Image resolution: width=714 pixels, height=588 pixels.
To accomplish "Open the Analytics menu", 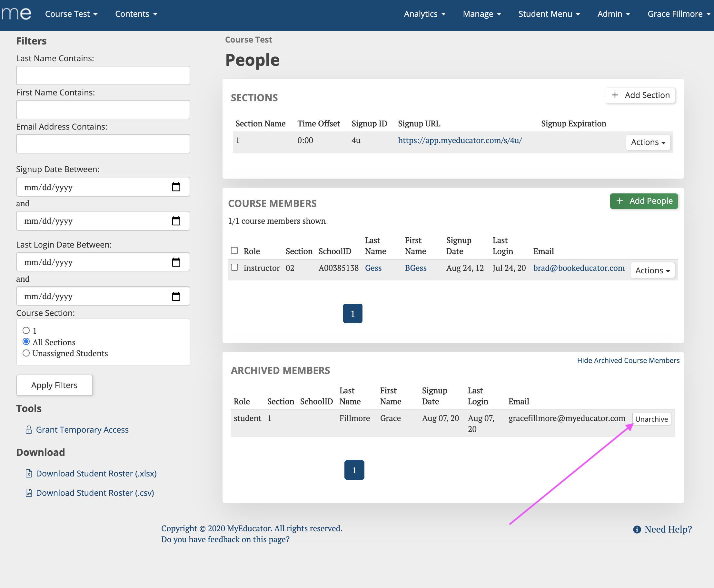I will click(424, 14).
